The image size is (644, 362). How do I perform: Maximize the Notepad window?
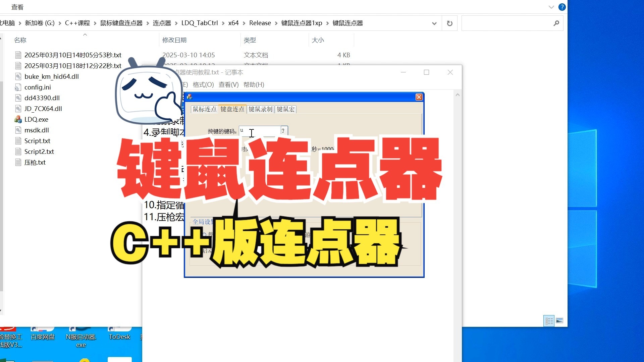(426, 72)
